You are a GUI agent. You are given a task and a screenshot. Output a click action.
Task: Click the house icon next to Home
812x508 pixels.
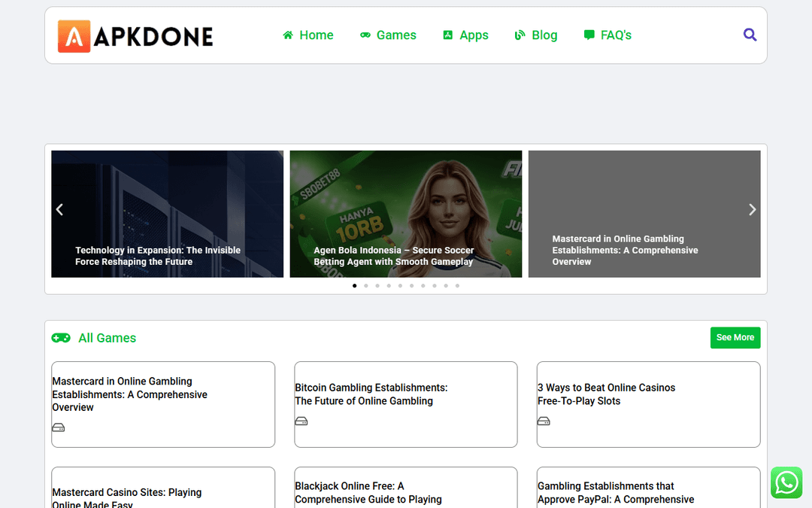(288, 35)
